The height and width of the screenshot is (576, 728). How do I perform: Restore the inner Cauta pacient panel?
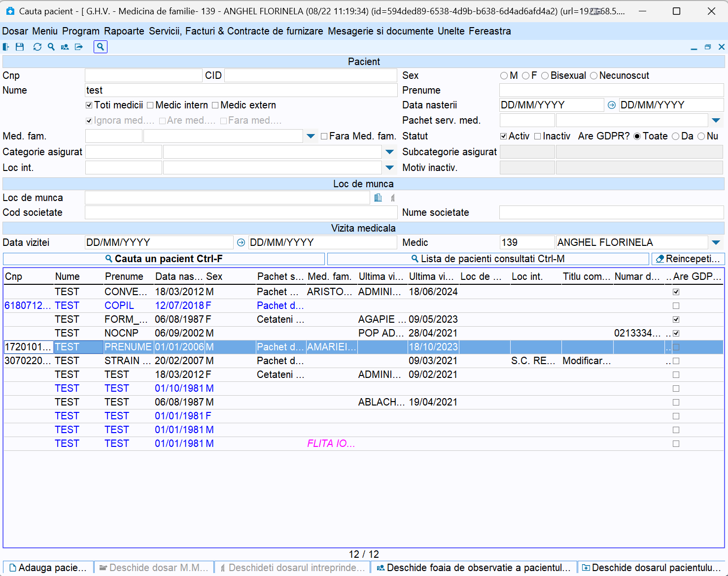pyautogui.click(x=708, y=47)
